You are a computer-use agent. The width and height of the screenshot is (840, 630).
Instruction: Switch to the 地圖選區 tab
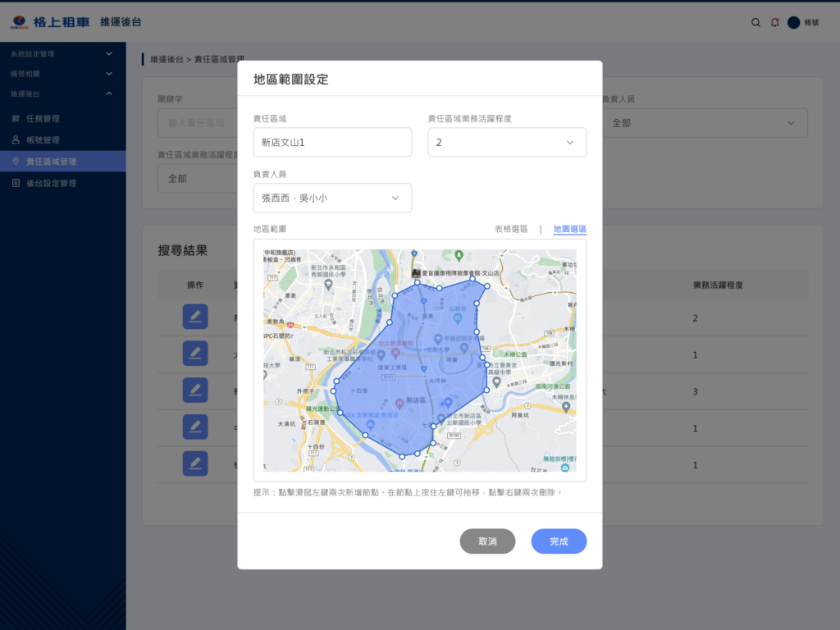pyautogui.click(x=570, y=229)
